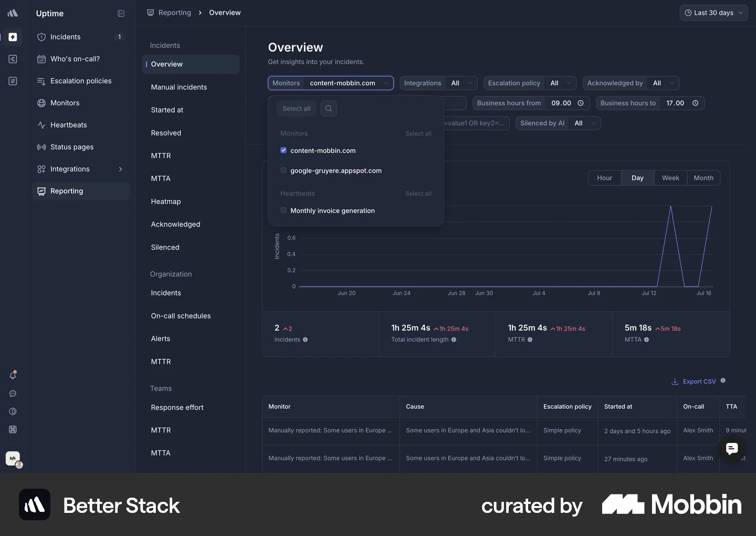Click the top Select all button in dropdown
This screenshot has height=536, width=756.
tap(297, 109)
